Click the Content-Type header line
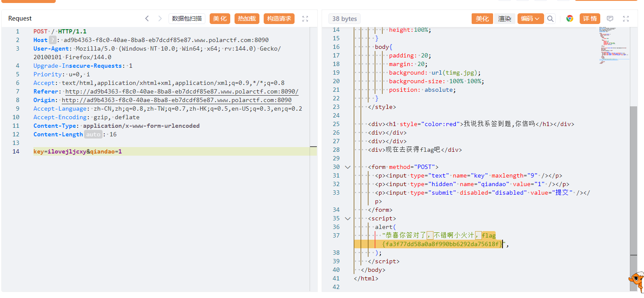 tap(117, 126)
